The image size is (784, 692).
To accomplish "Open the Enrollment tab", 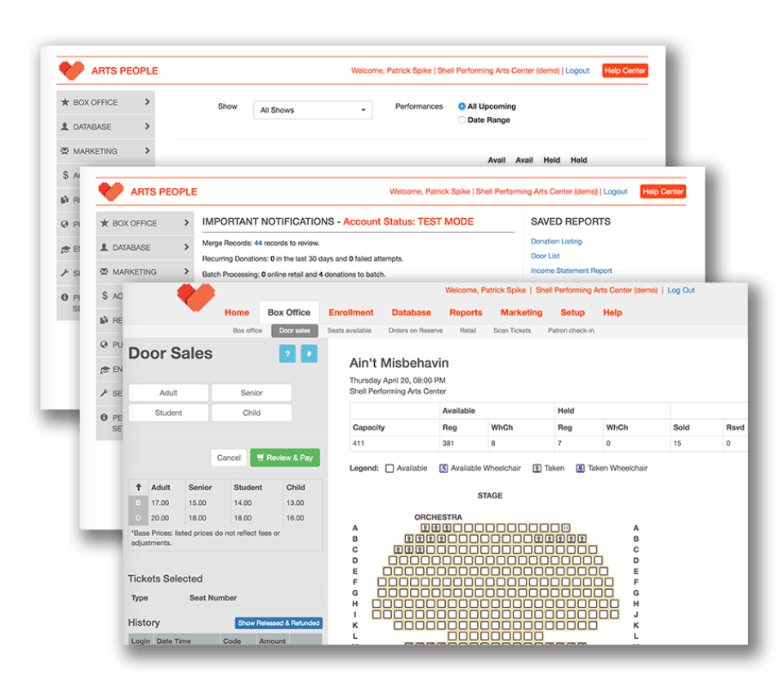I will coord(351,312).
